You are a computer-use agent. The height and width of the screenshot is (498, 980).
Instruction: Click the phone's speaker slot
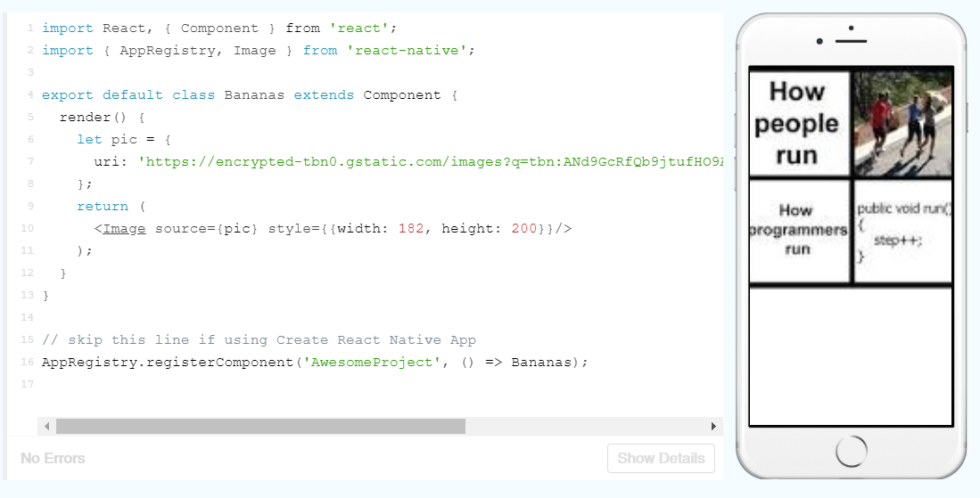[x=851, y=41]
